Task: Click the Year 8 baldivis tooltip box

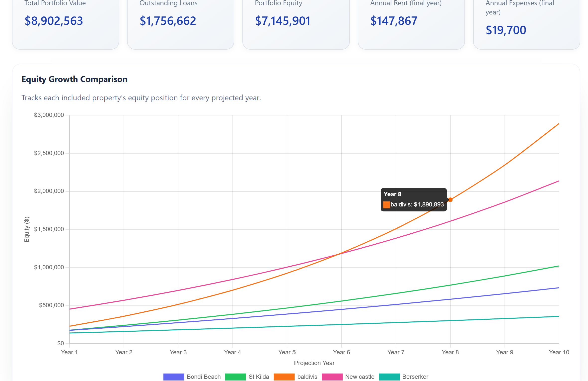Action: point(414,200)
